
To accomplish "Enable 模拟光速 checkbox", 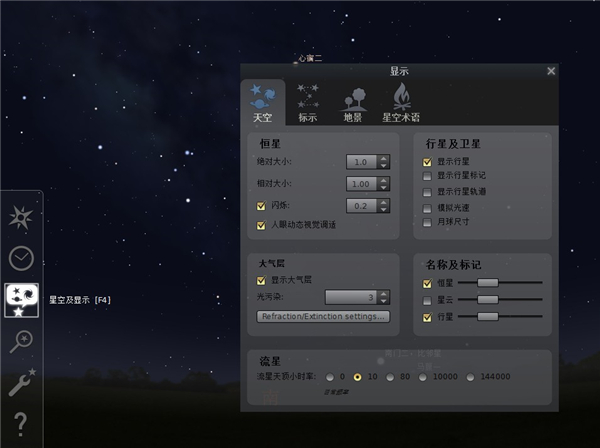I will pyautogui.click(x=427, y=209).
